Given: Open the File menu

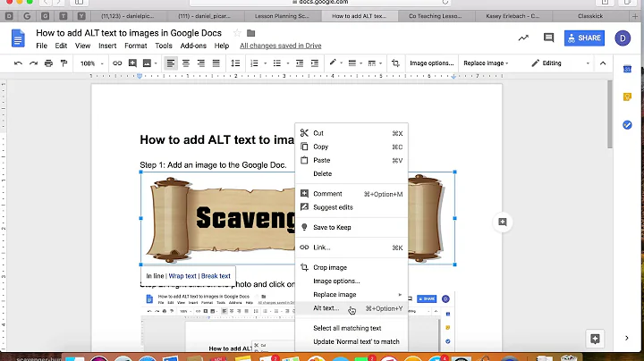Looking at the screenshot, I should coord(41,46).
